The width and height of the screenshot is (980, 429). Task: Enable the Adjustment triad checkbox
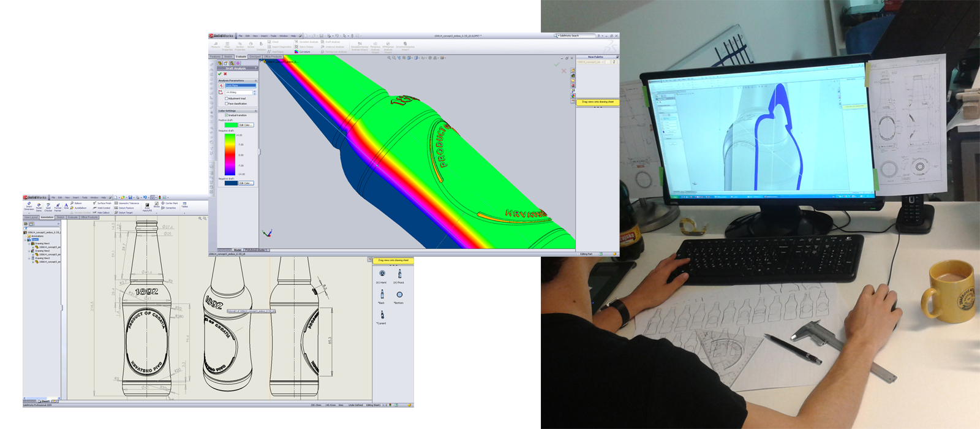pyautogui.click(x=227, y=98)
